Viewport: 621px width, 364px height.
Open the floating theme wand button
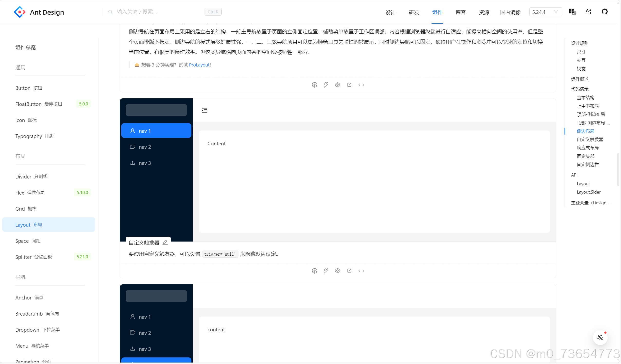[600, 338]
